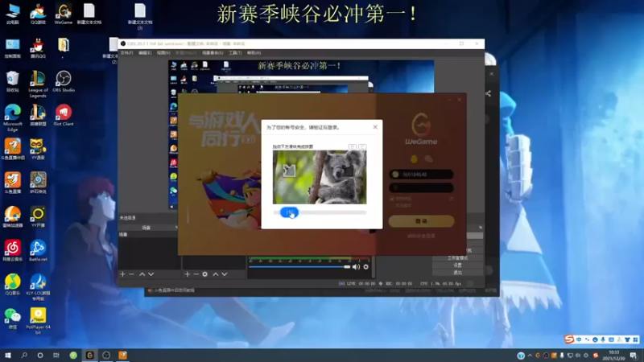Open Windows Start menu
The height and width of the screenshot is (362, 644).
click(7, 355)
